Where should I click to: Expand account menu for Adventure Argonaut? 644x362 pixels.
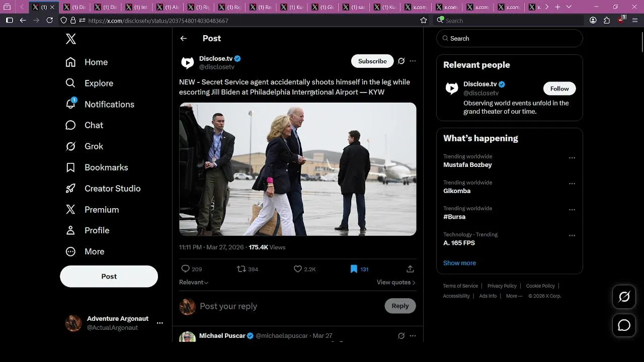(x=159, y=323)
